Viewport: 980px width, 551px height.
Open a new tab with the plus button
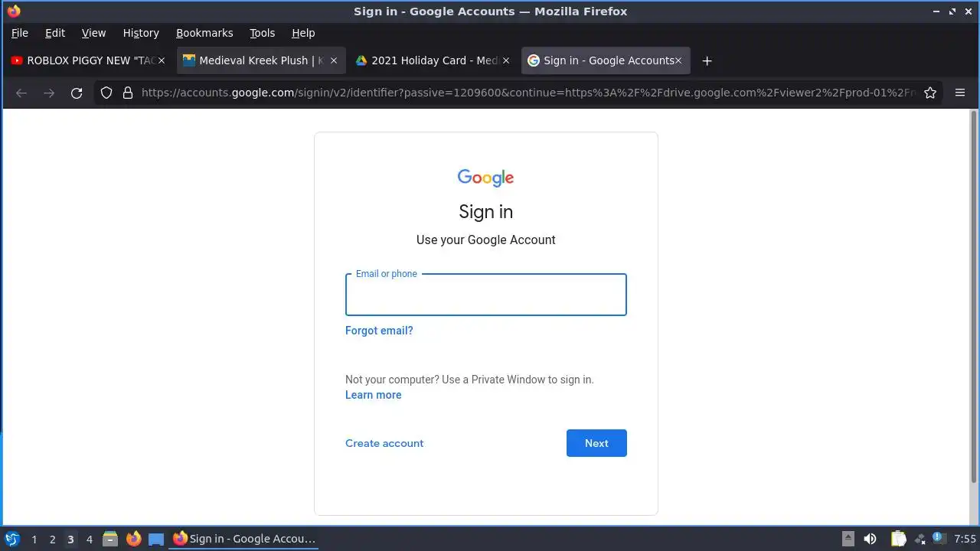coord(707,60)
